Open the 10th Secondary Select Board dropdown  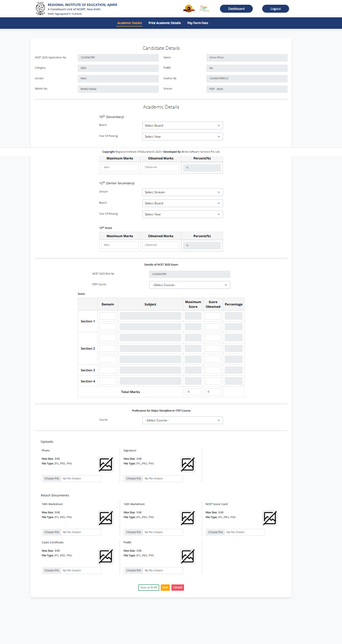coord(182,125)
